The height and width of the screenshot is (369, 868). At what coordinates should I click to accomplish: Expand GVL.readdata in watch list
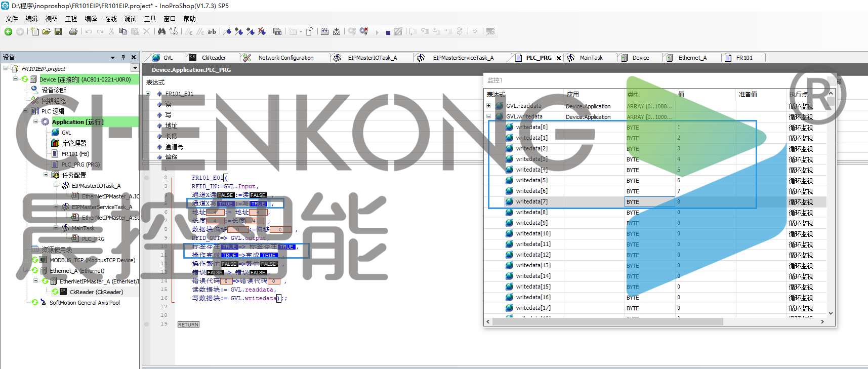point(488,106)
